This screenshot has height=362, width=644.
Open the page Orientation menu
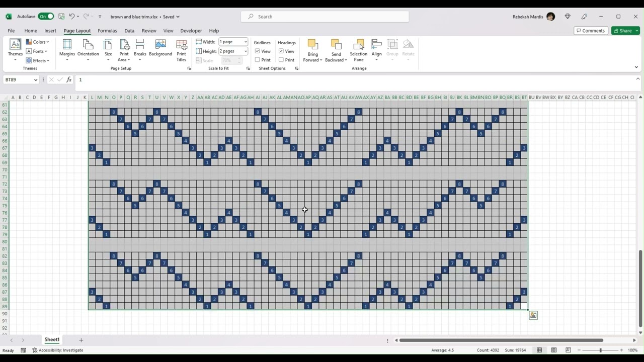88,50
